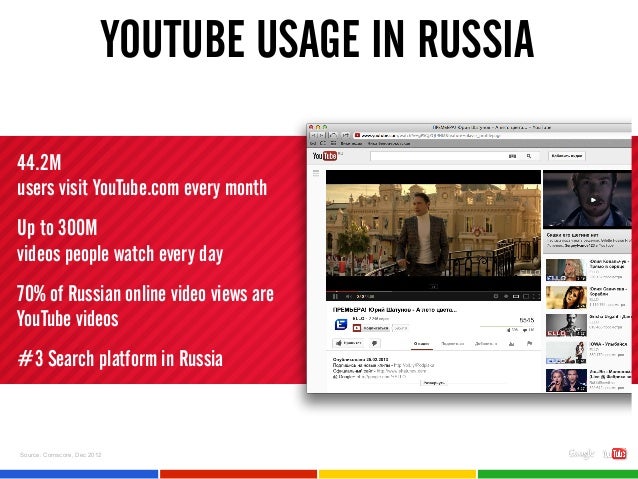This screenshot has height=479, width=638.
Task: Click the browser forward button
Action: click(321, 135)
